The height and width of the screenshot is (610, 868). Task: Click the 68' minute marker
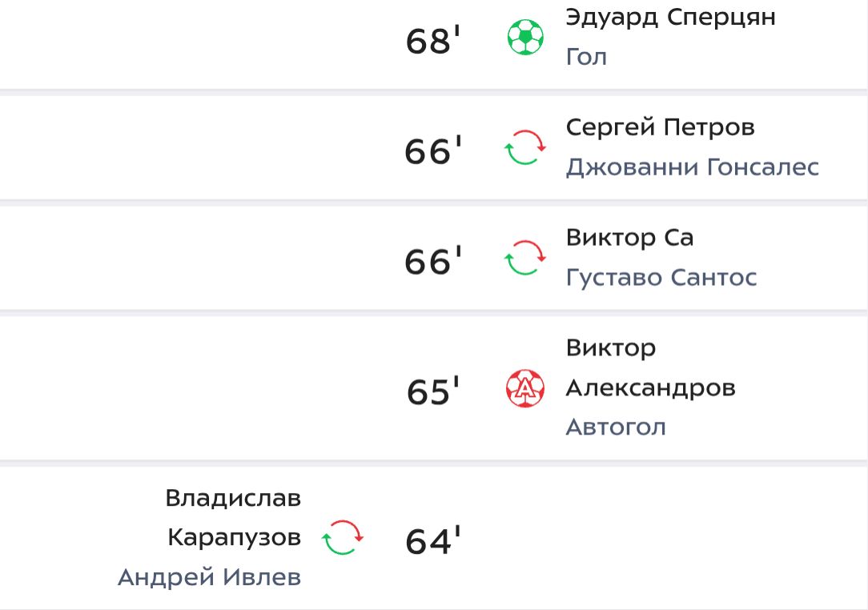[433, 40]
